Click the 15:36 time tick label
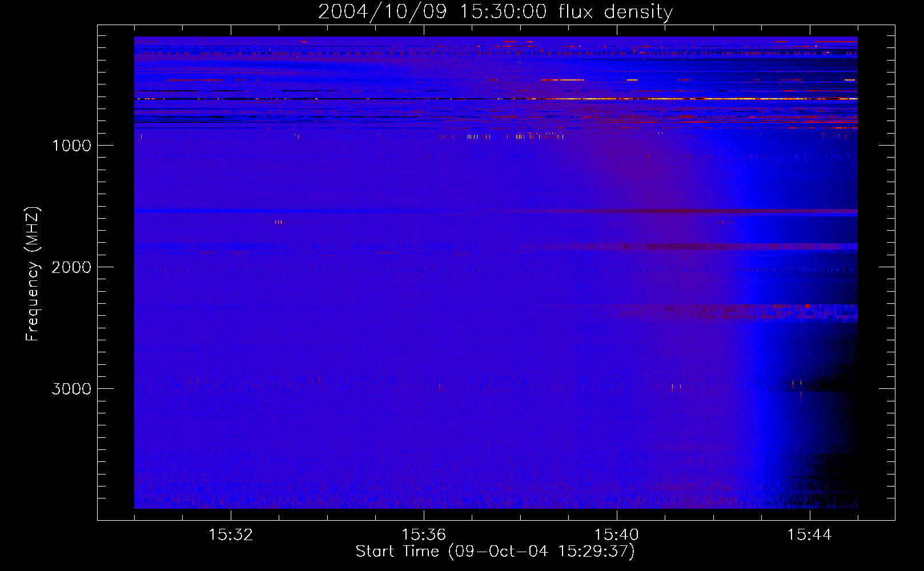This screenshot has width=924, height=571. tap(424, 535)
